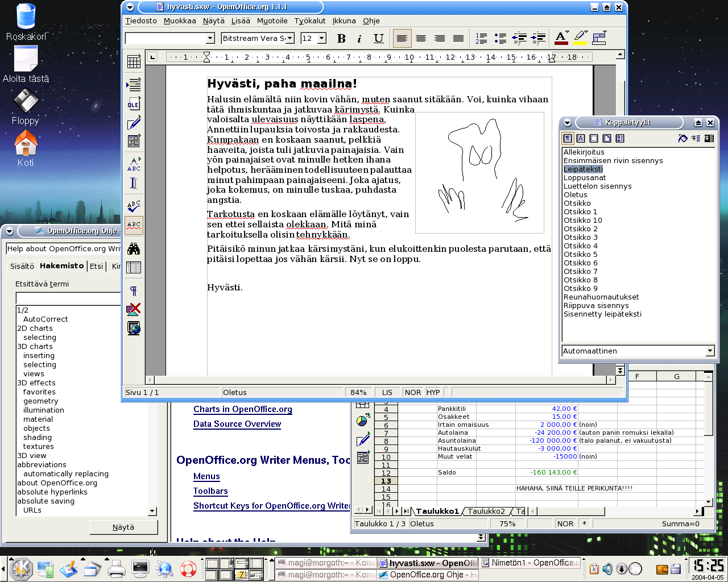Show character styles in Kappaletyylit panel
This screenshot has height=582, width=728.
tap(581, 138)
